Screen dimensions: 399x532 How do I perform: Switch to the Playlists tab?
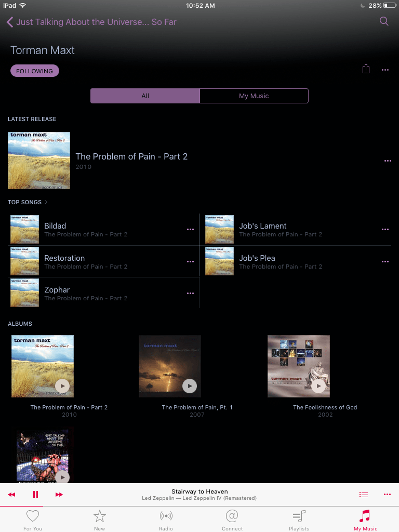(x=299, y=520)
